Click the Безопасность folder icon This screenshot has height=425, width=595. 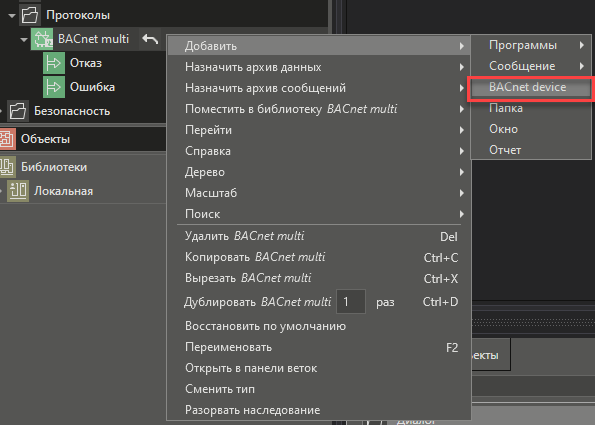point(18,111)
